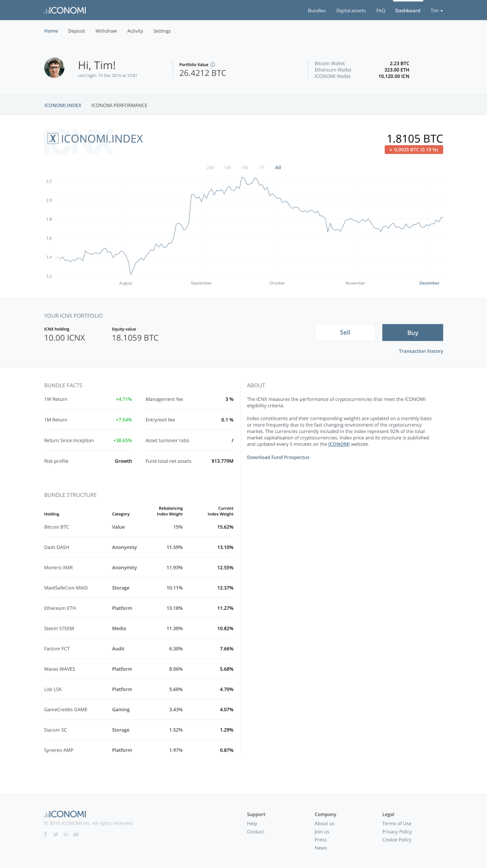Viewport: 487px width, 868px height.
Task: Click the ICONOMI logo in the footer
Action: (65, 814)
